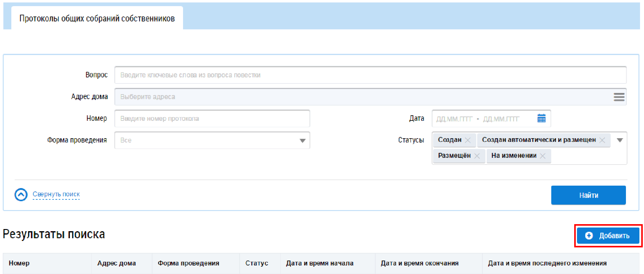Sort by 'Номер' column header
Viewport: 644px width, 274px height.
[x=19, y=263]
